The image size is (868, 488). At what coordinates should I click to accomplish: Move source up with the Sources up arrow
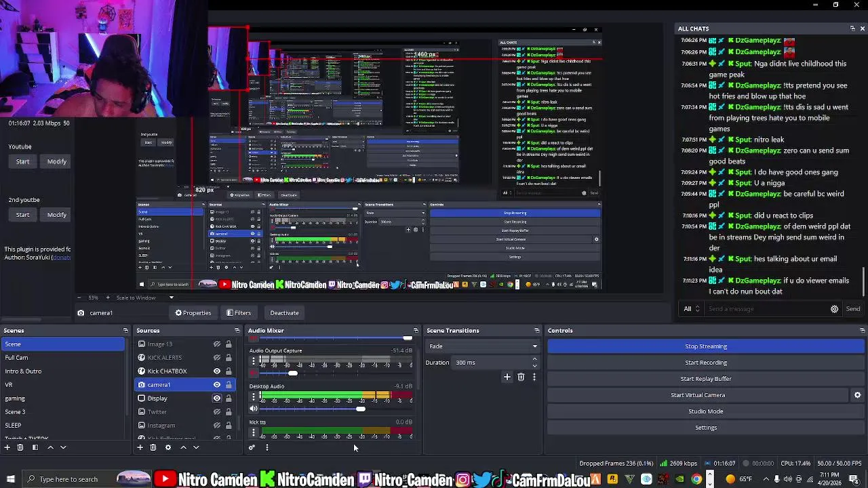click(183, 447)
